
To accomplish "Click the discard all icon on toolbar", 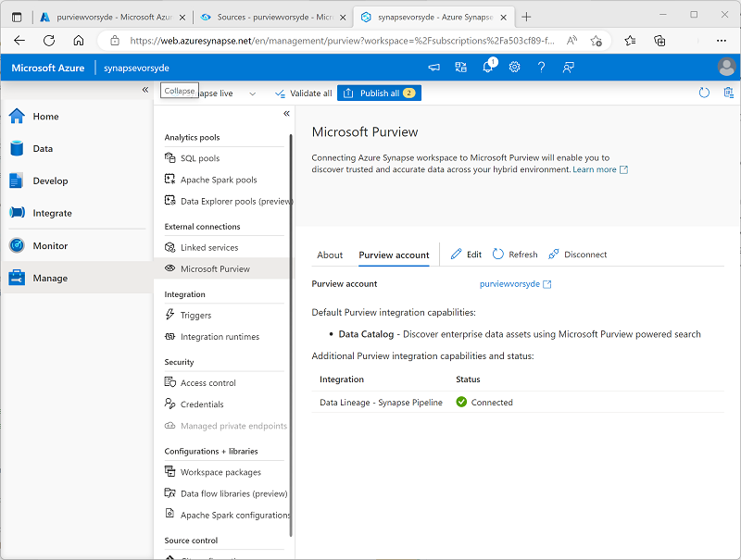I will [x=729, y=93].
